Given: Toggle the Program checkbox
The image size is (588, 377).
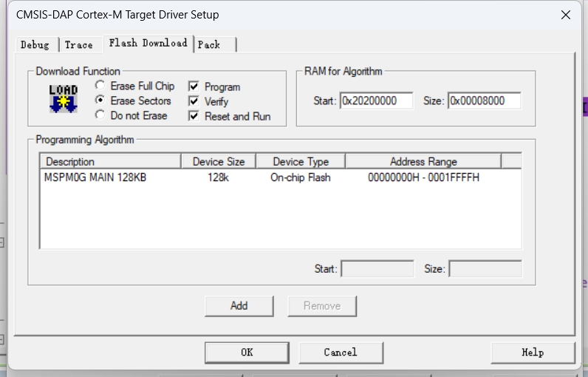Looking at the screenshot, I should coord(194,86).
